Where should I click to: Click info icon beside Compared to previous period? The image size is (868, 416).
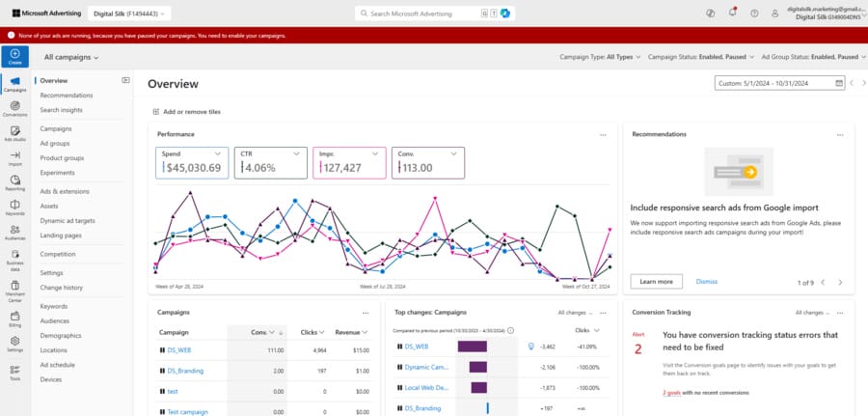510,331
